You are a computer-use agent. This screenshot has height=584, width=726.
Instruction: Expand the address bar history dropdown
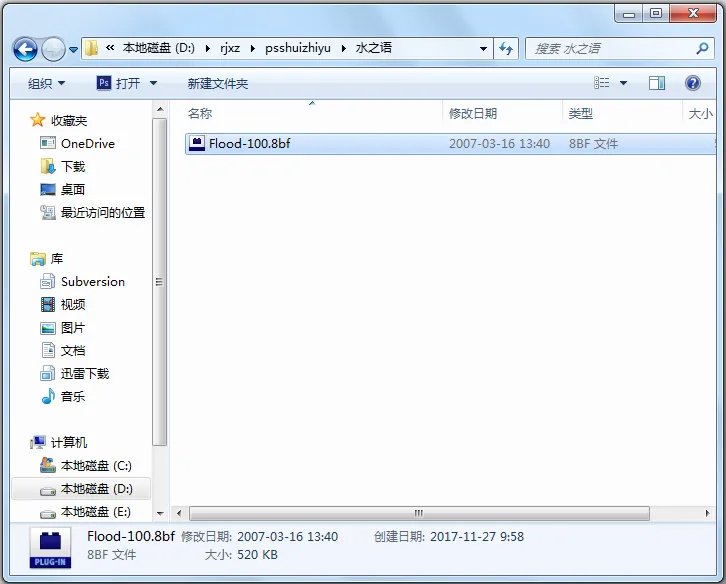483,48
